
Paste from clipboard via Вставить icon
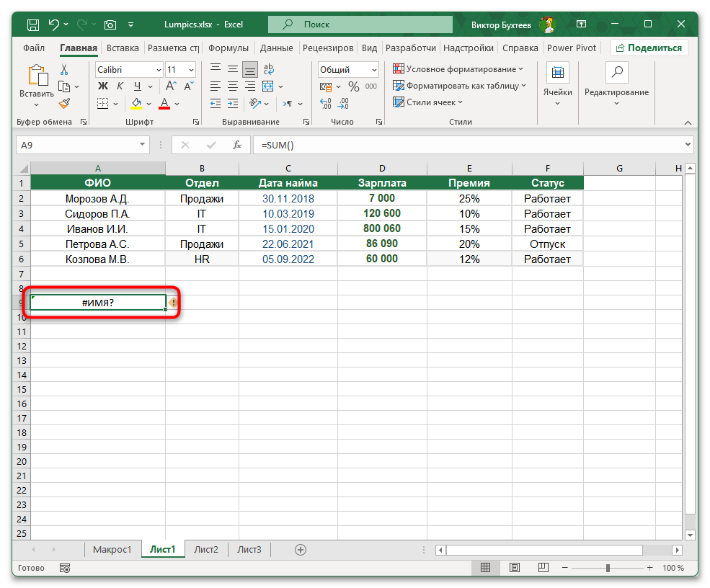pyautogui.click(x=37, y=76)
